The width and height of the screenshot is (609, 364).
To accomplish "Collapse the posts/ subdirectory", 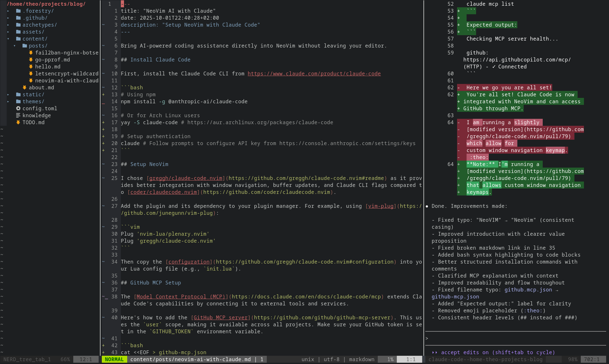I will point(14,46).
